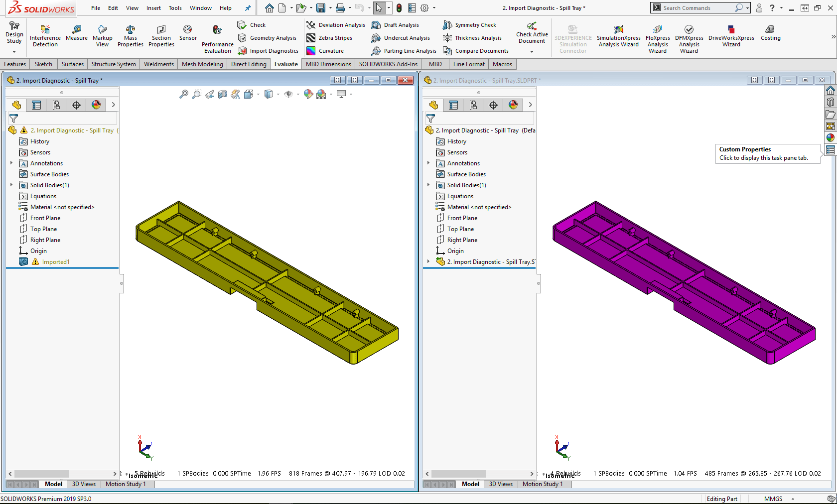The height and width of the screenshot is (504, 837).
Task: Open Mass Properties
Action: coord(131,35)
